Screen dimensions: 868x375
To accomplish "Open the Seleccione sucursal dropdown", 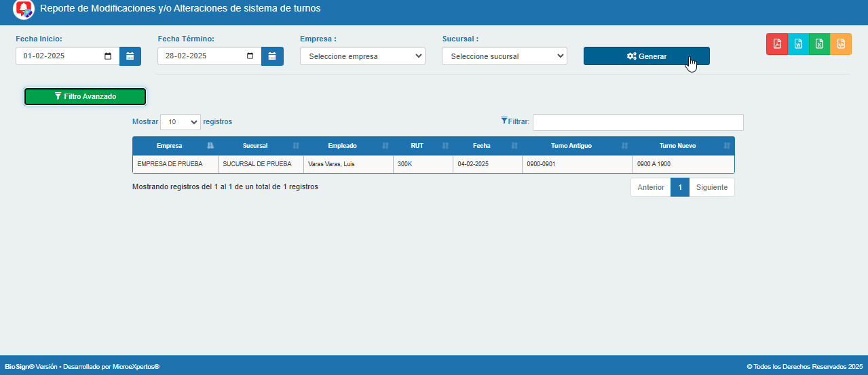I will tap(504, 56).
